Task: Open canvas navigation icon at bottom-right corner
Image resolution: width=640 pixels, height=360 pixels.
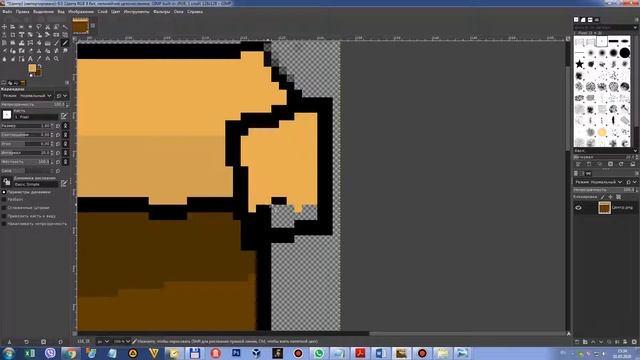Action: click(x=568, y=334)
